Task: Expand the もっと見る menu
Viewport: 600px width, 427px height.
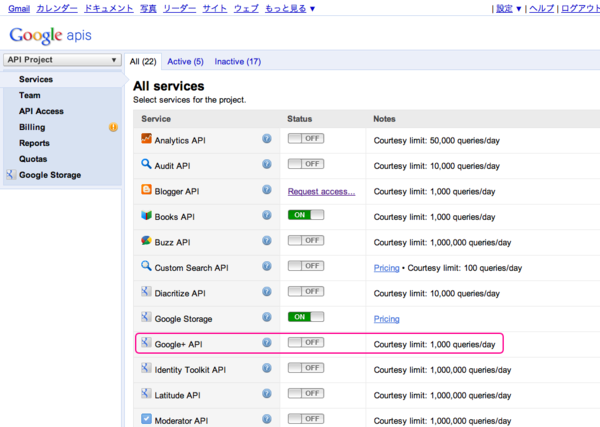Action: 290,8
